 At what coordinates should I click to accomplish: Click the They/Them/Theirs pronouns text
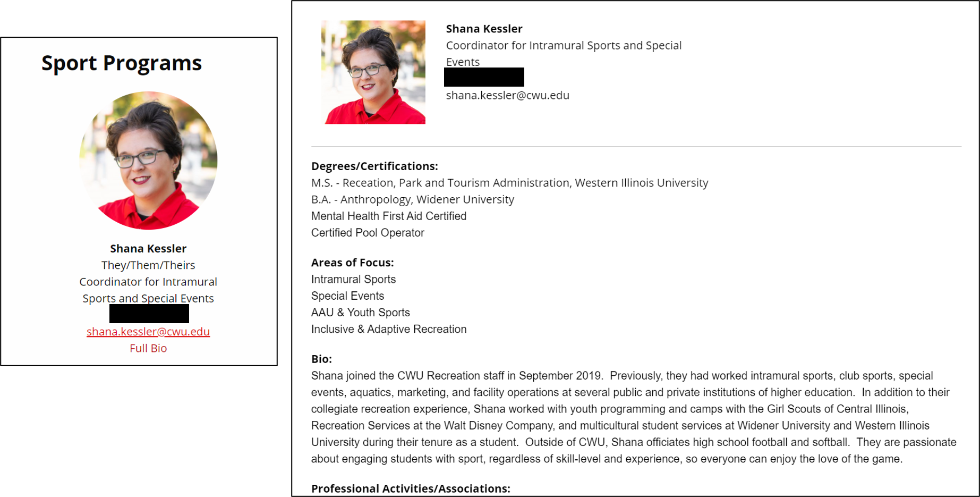148,265
